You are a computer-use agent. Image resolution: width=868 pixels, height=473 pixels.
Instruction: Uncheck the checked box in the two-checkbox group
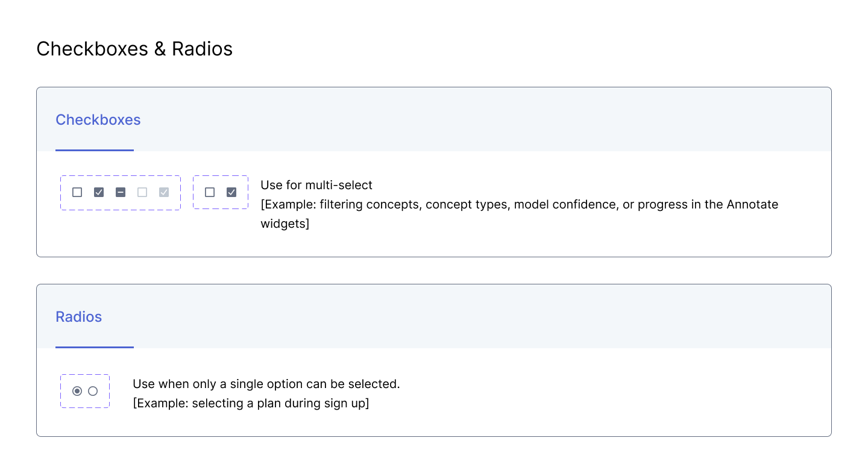[231, 192]
